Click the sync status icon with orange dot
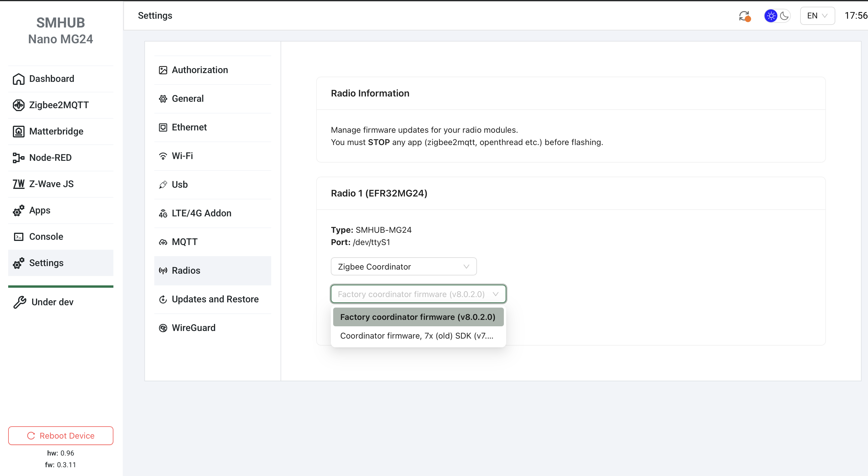Screen dimensions: 868x476 tap(745, 16)
